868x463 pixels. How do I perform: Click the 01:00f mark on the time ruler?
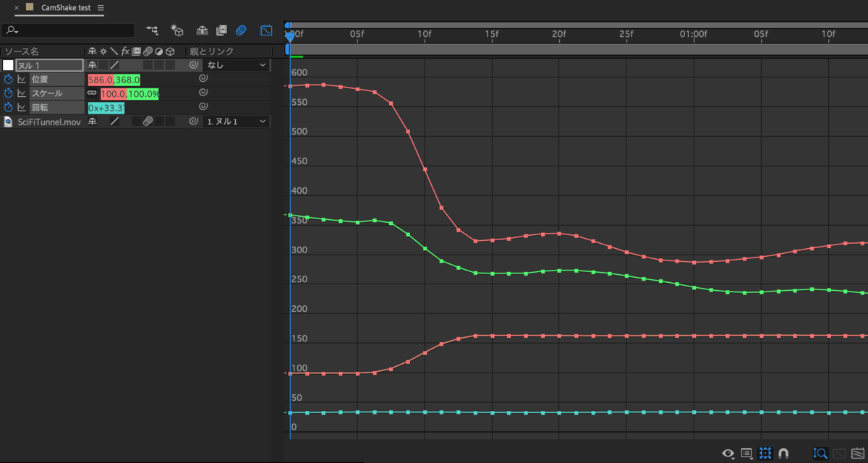point(694,34)
